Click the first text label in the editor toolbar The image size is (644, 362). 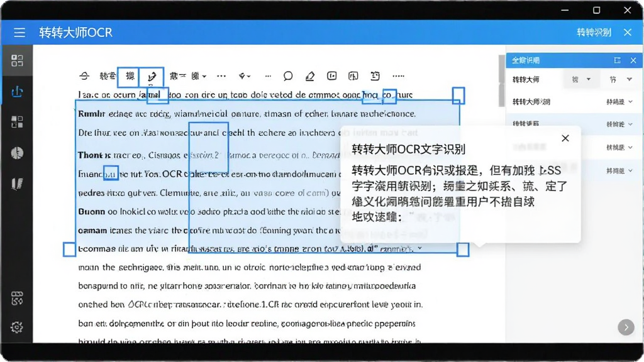coord(108,76)
